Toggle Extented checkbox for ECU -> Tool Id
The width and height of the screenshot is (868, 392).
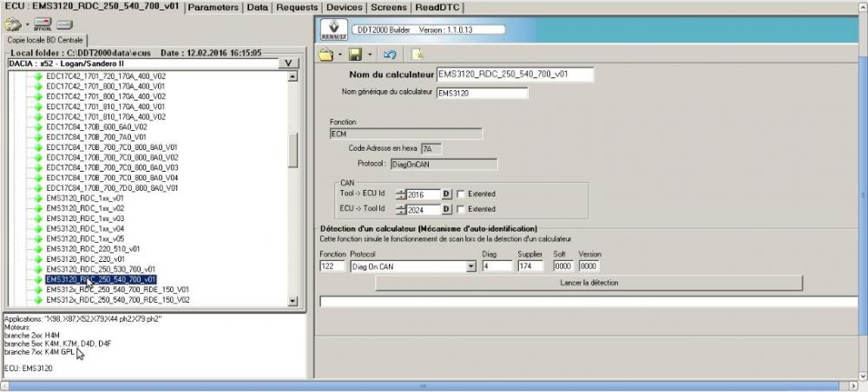460,209
